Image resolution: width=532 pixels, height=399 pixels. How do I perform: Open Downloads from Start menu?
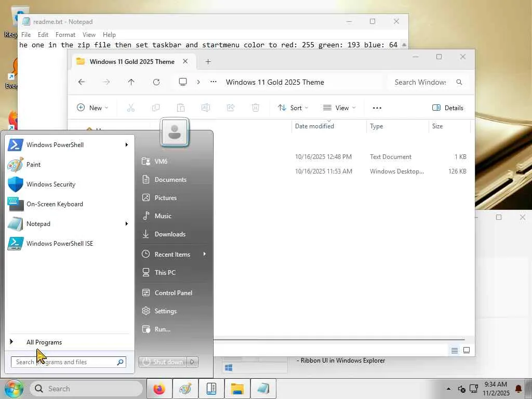click(175, 234)
